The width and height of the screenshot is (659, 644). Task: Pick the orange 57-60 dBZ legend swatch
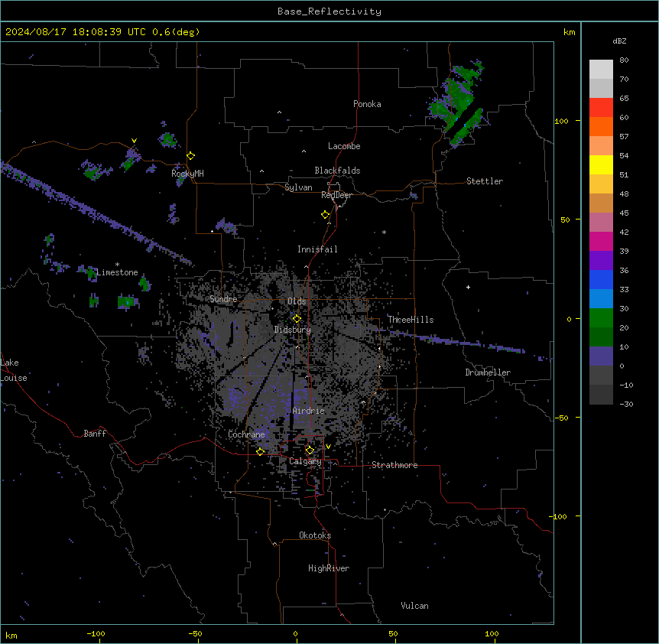pyautogui.click(x=601, y=126)
